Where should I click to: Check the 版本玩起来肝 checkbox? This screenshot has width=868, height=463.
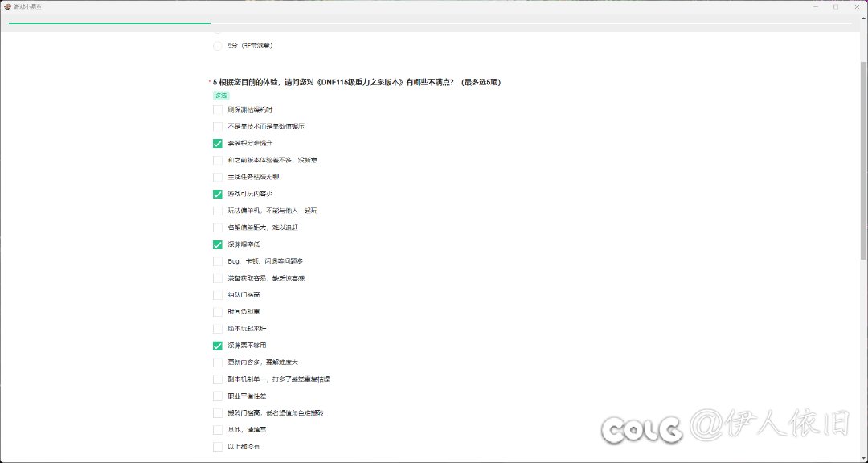pos(218,329)
